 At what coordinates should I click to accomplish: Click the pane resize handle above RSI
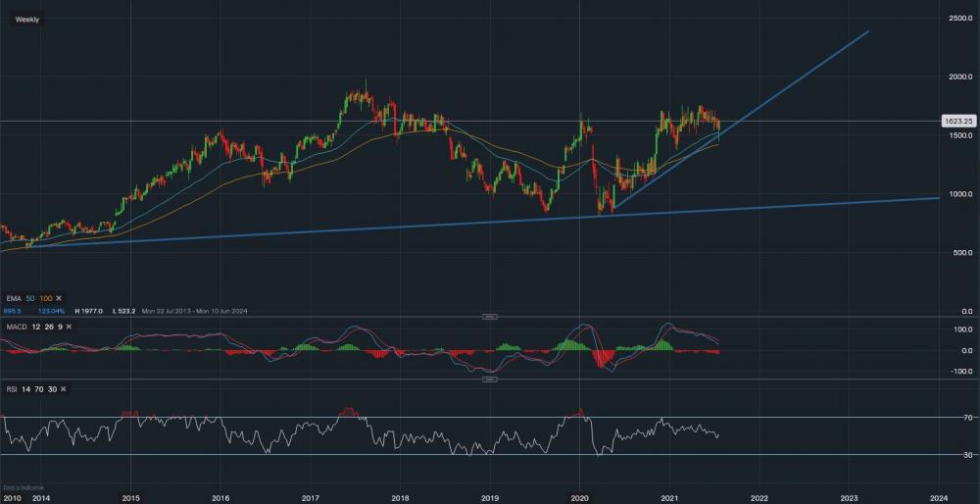click(x=490, y=379)
